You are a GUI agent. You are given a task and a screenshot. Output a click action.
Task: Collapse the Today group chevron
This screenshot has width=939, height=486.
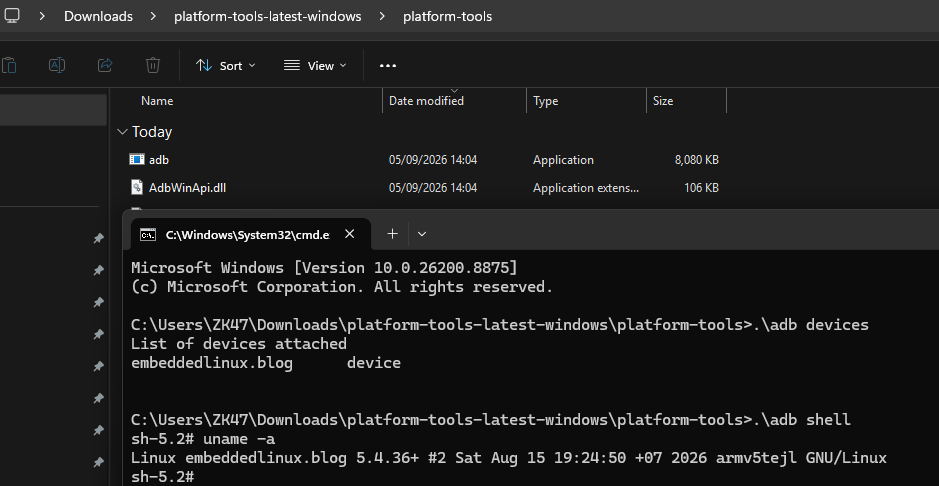(x=123, y=132)
